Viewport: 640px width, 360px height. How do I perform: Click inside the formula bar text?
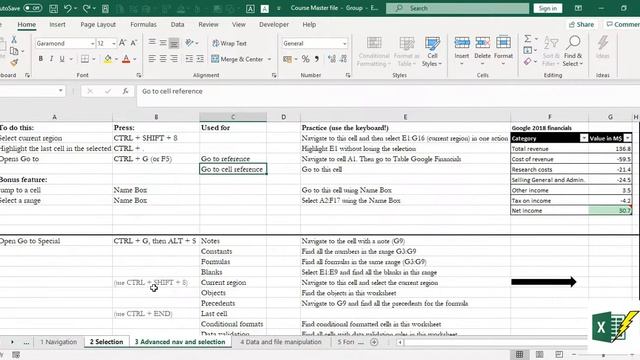click(x=172, y=91)
